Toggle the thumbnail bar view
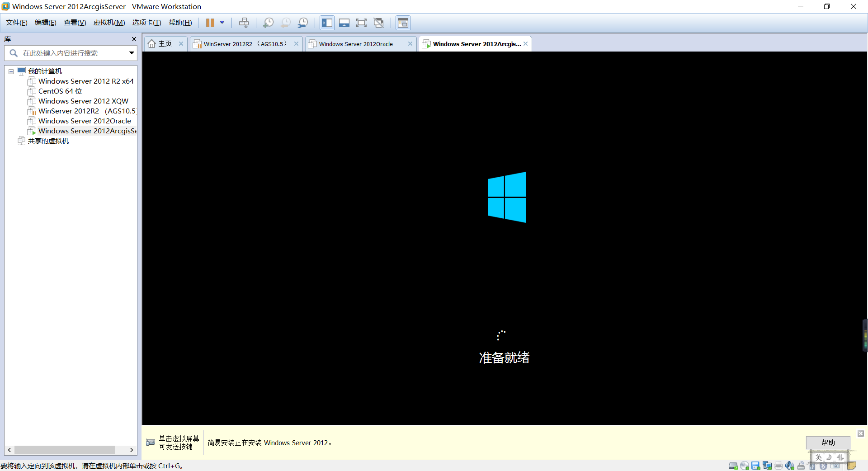 click(344, 23)
